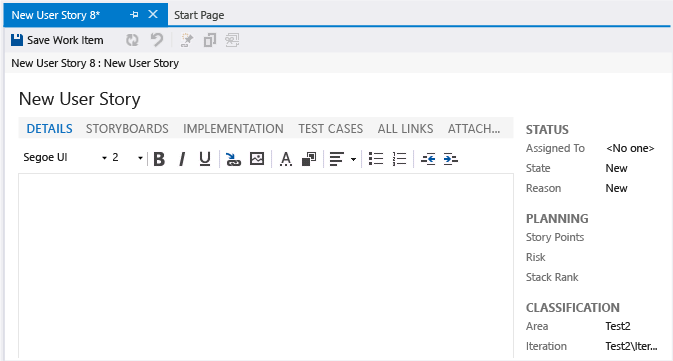This screenshot has width=673, height=361.
Task: Insert an image with the picture icon
Action: (257, 159)
